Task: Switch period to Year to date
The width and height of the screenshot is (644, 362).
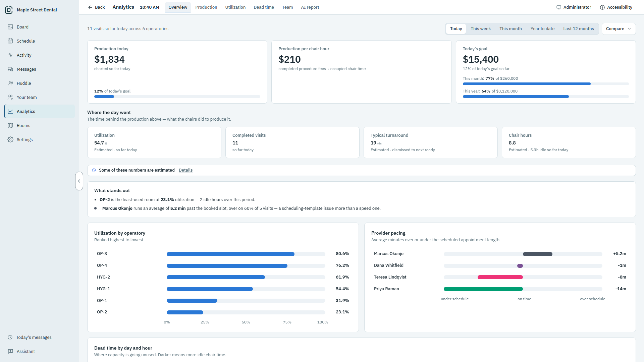Action: point(542,29)
